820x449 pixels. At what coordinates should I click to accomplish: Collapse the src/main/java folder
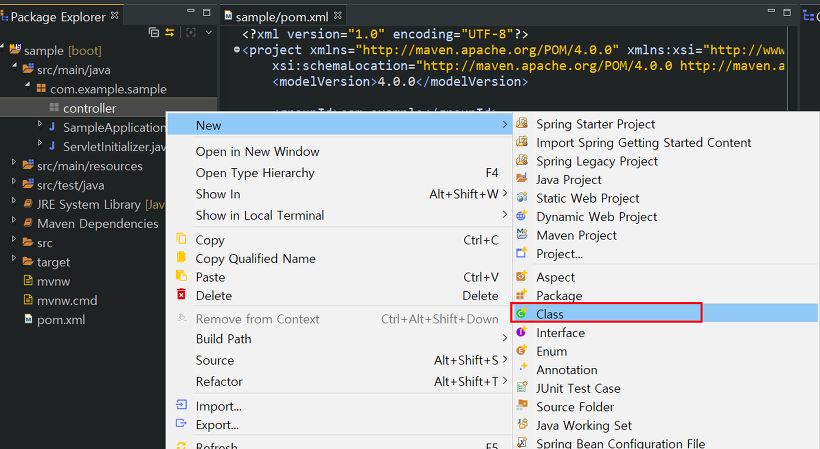tap(15, 67)
